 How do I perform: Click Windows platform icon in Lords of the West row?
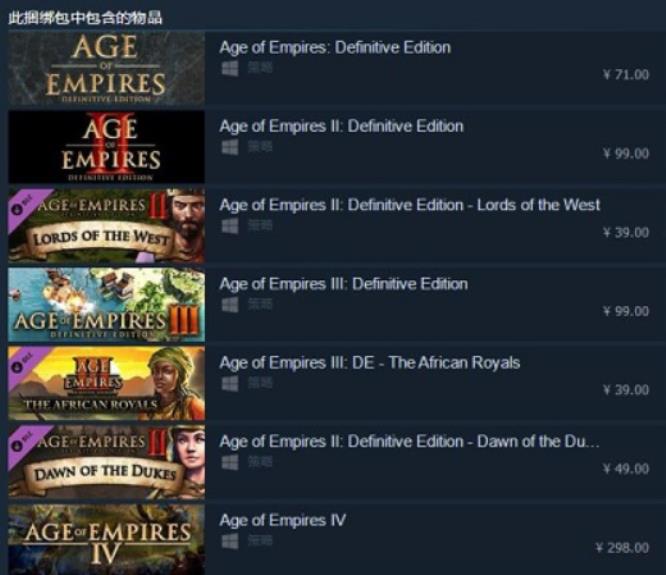[x=230, y=226]
